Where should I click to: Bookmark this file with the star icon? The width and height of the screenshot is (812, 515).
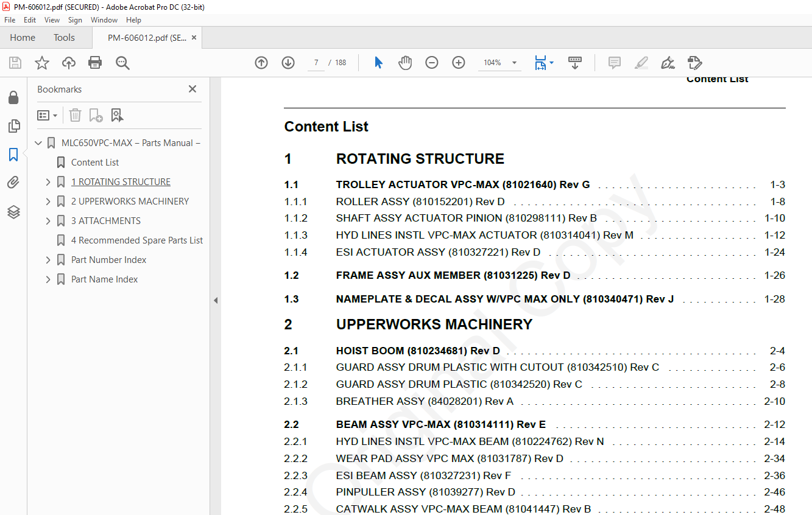tap(42, 63)
